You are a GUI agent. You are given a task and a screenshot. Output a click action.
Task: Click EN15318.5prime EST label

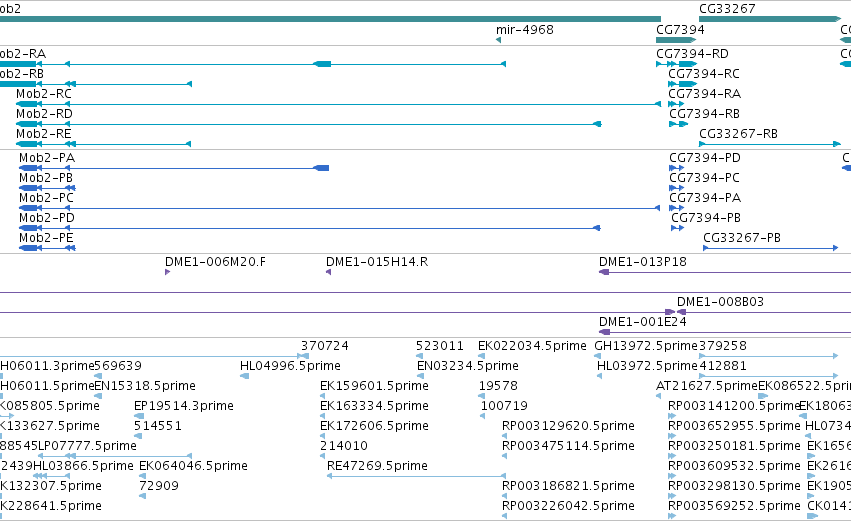[x=145, y=386]
